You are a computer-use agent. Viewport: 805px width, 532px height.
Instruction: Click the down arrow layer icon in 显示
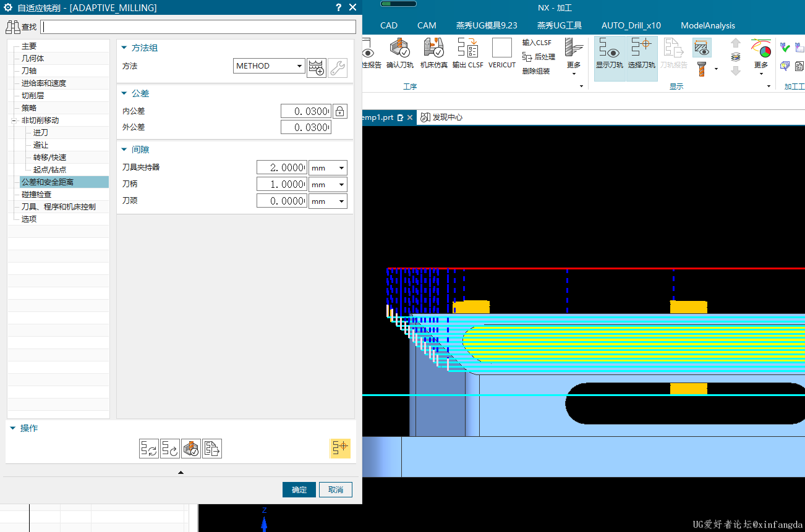pos(735,70)
